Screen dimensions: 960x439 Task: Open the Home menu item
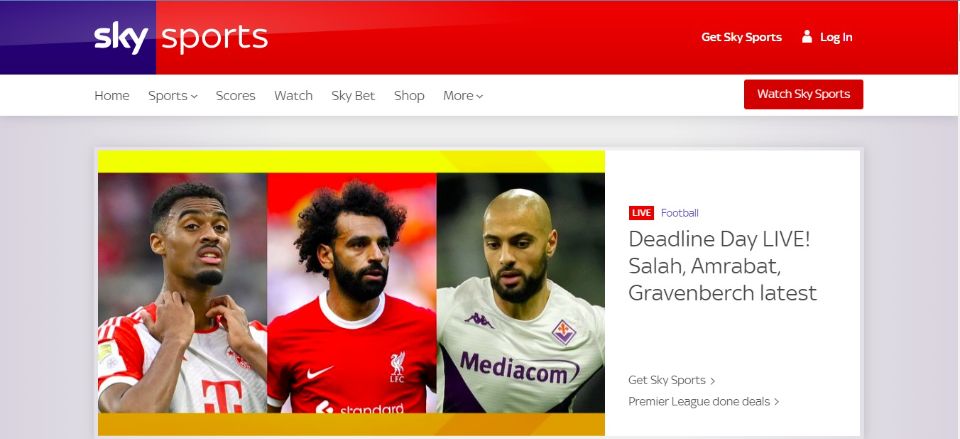click(111, 96)
